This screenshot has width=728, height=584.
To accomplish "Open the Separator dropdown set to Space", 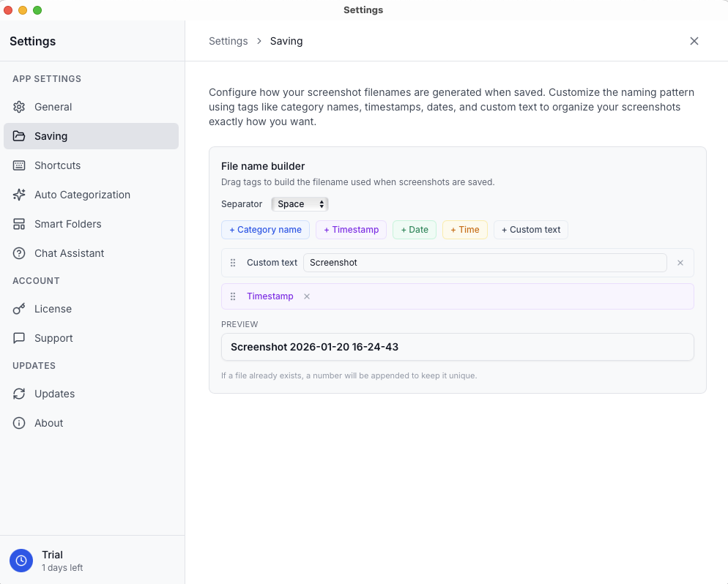I will 300,204.
